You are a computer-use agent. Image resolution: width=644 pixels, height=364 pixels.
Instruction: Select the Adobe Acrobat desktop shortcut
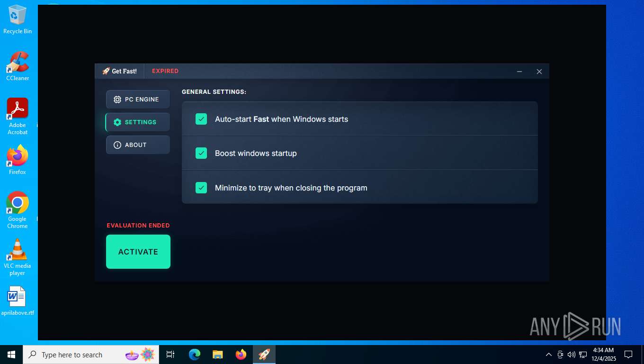tap(18, 117)
